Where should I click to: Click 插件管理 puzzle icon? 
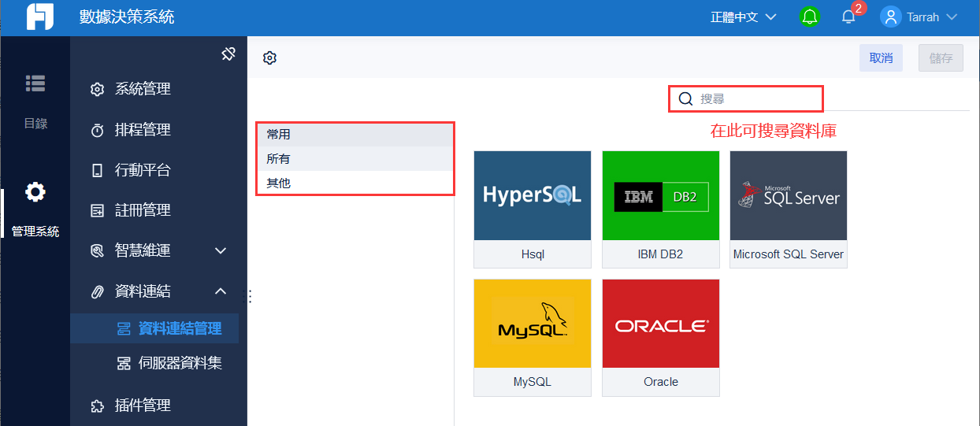tap(97, 406)
